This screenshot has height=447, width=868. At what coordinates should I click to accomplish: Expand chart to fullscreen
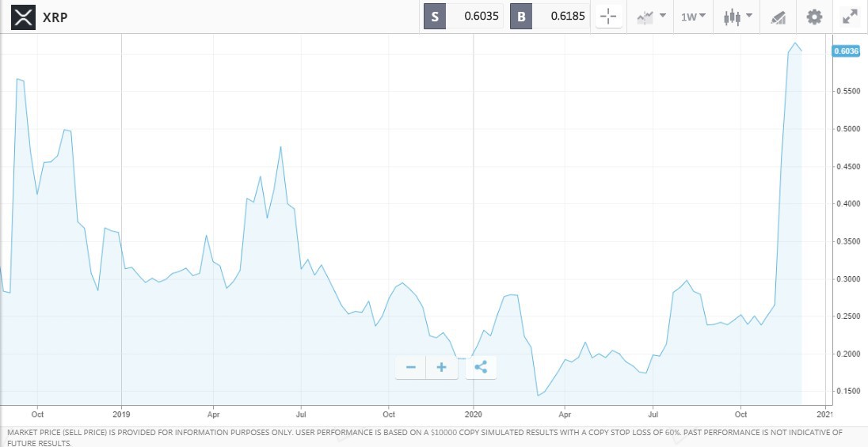pyautogui.click(x=850, y=17)
